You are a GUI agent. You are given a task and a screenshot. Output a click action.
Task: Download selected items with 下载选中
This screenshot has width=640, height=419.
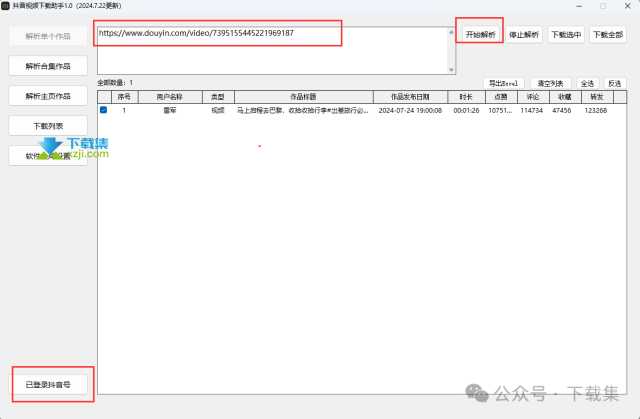tap(566, 35)
